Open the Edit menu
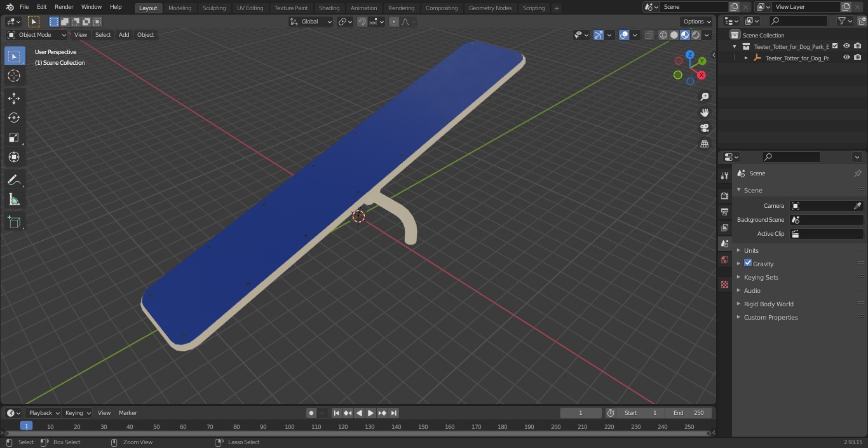This screenshot has height=448, width=868. [41, 7]
